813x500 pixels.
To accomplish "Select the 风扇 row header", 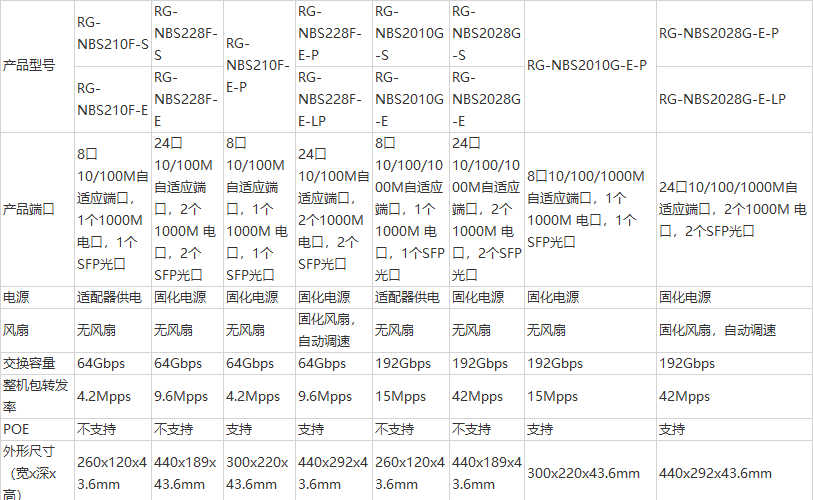I will (17, 329).
